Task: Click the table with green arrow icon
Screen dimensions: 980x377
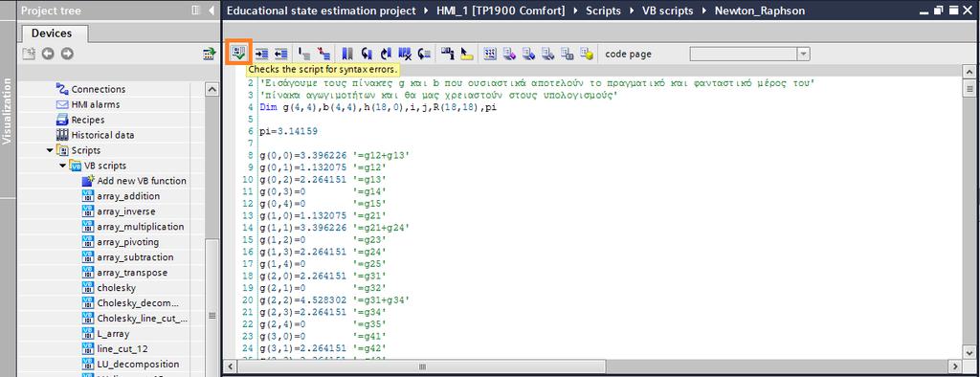Action: click(210, 55)
